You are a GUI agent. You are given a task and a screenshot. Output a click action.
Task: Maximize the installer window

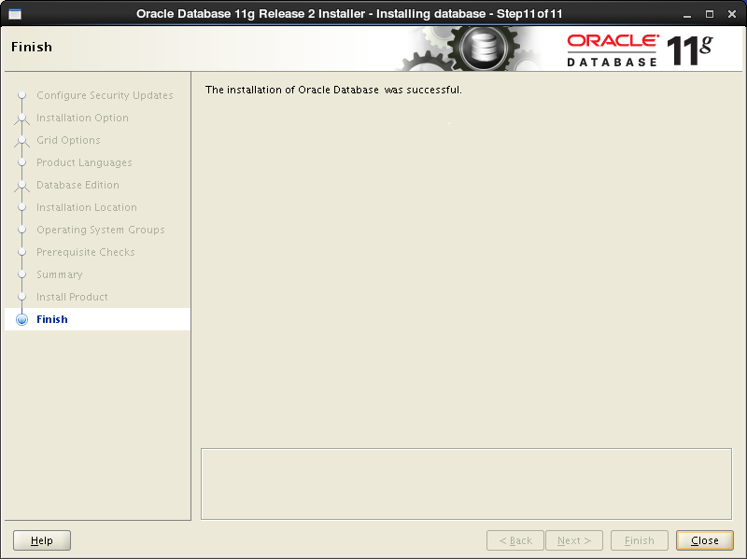click(710, 14)
